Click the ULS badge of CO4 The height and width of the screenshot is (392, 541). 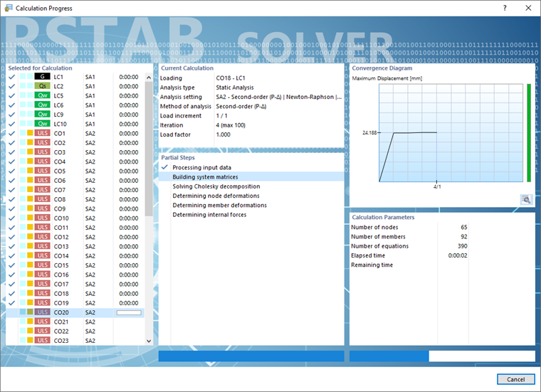pyautogui.click(x=42, y=161)
